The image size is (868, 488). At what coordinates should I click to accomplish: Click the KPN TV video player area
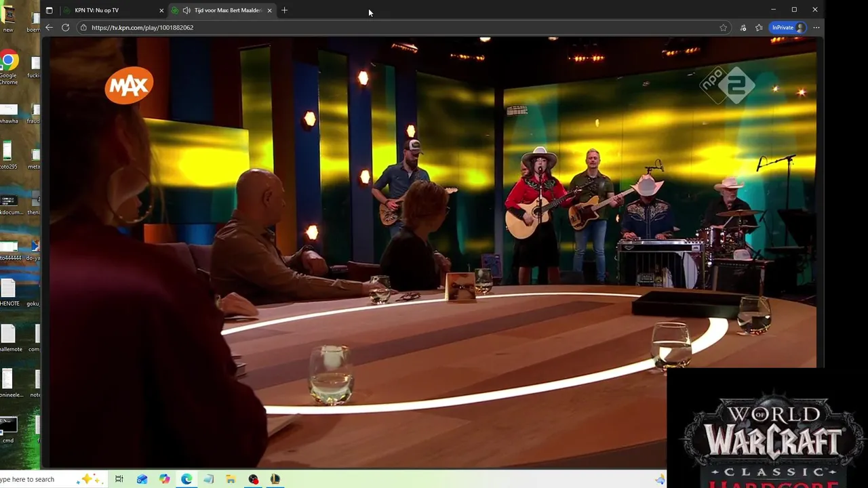(x=433, y=251)
